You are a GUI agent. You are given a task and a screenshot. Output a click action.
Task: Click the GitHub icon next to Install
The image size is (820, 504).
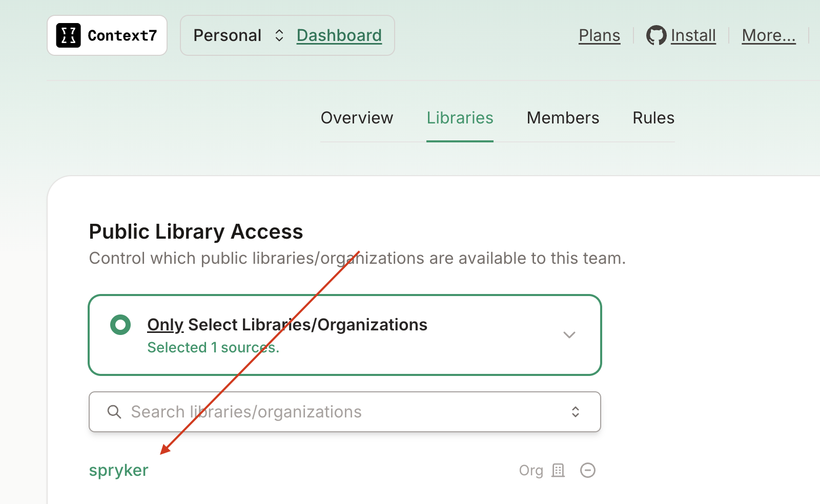coord(655,35)
